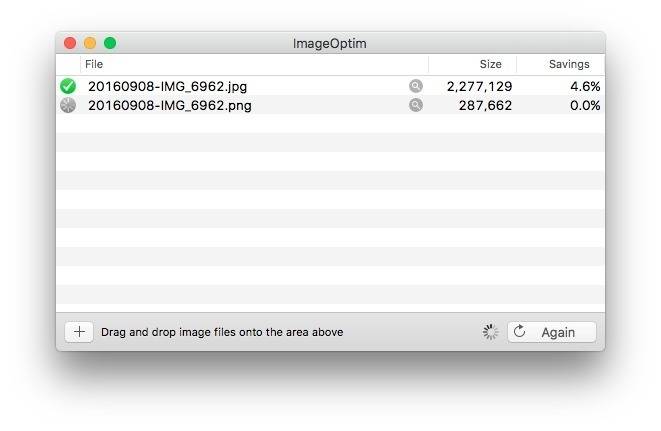Click the circular arrow icon in the Again button
This screenshot has height=431, width=661.
point(520,331)
